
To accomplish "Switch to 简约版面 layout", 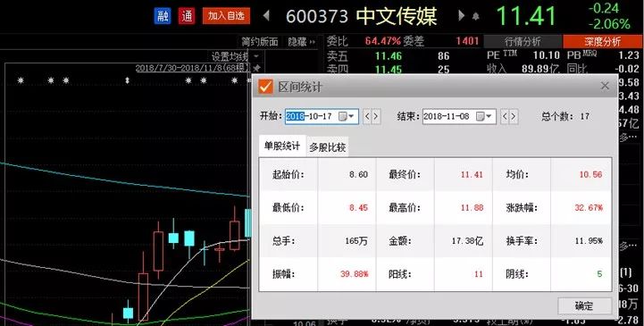I will tap(260, 41).
